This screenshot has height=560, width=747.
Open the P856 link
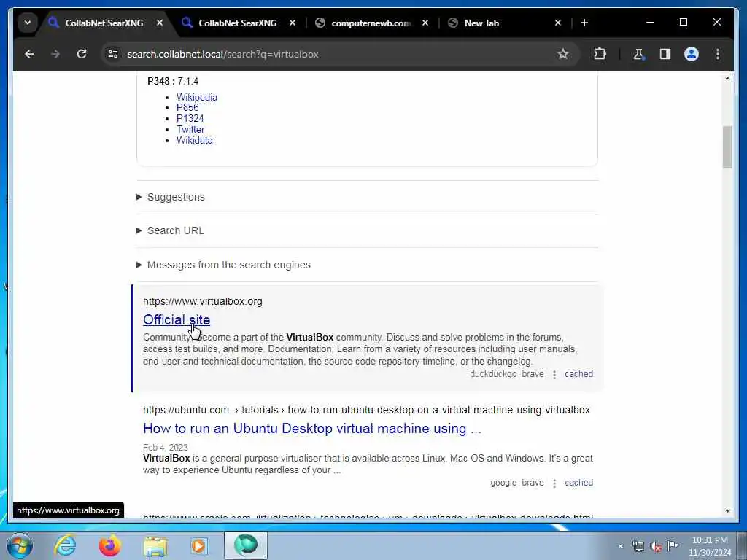187,108
